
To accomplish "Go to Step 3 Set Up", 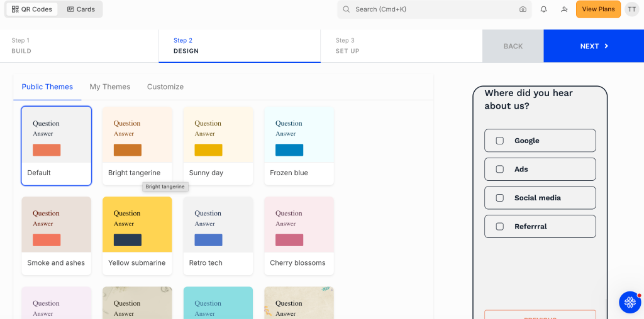I will pos(401,46).
